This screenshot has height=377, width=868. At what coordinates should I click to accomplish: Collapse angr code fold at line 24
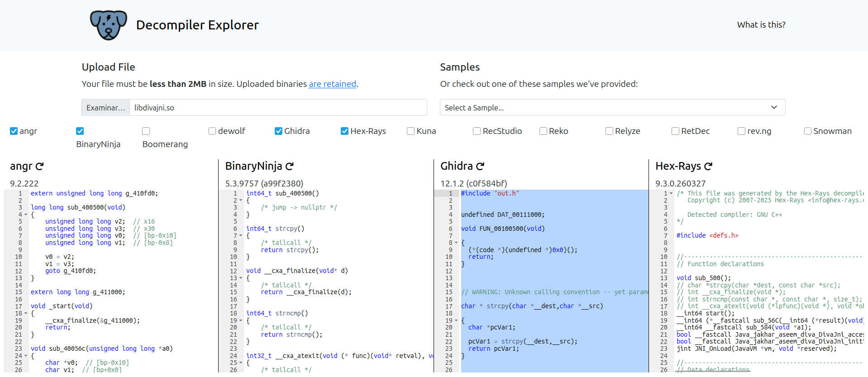pos(26,356)
